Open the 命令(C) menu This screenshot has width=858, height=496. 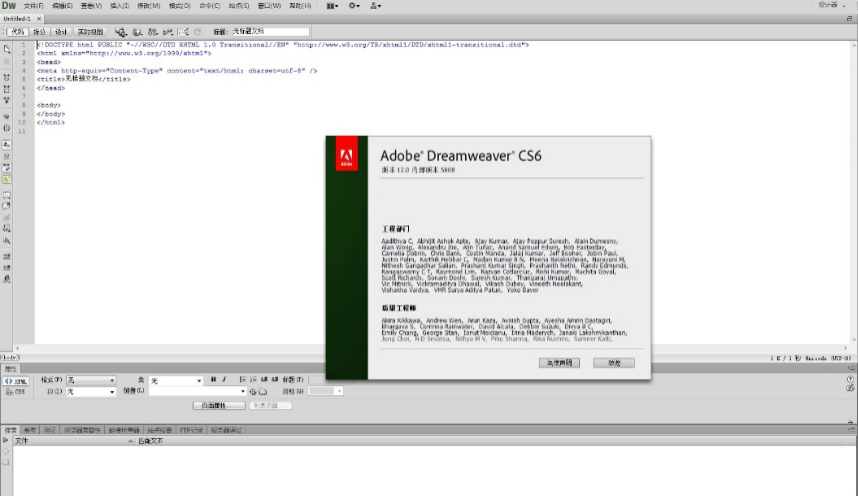coord(210,5)
